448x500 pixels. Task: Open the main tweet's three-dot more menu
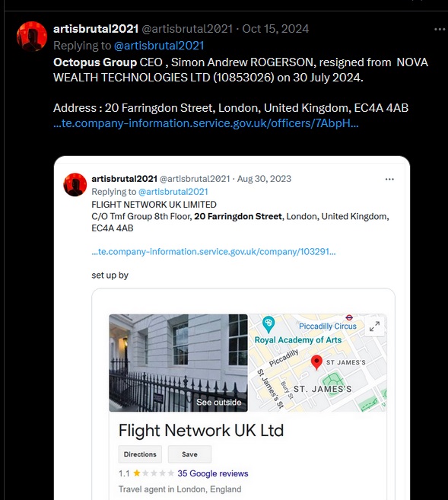(440, 30)
